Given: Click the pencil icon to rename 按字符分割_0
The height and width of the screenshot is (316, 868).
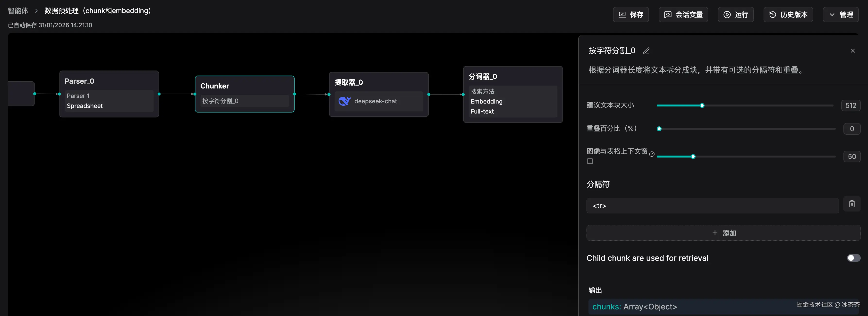Looking at the screenshot, I should pyautogui.click(x=646, y=51).
